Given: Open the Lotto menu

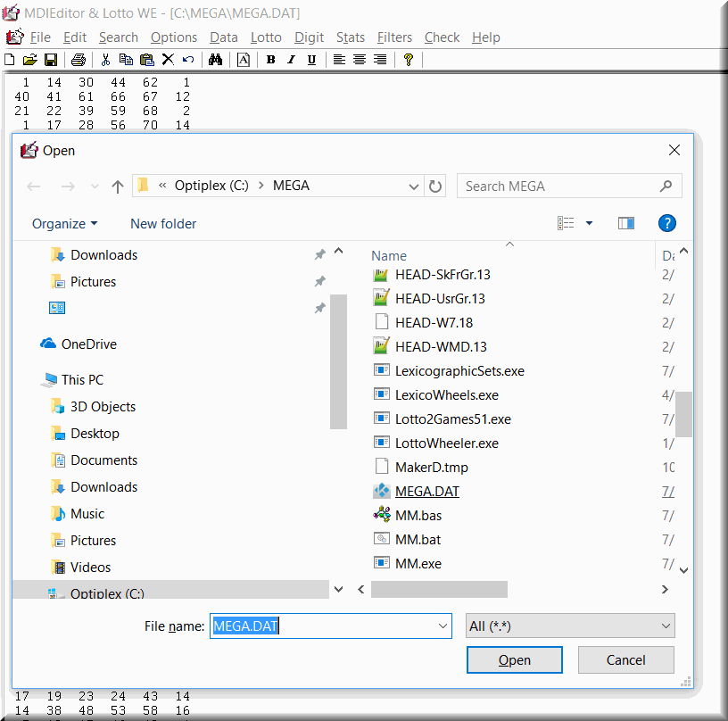Looking at the screenshot, I should pyautogui.click(x=266, y=37).
